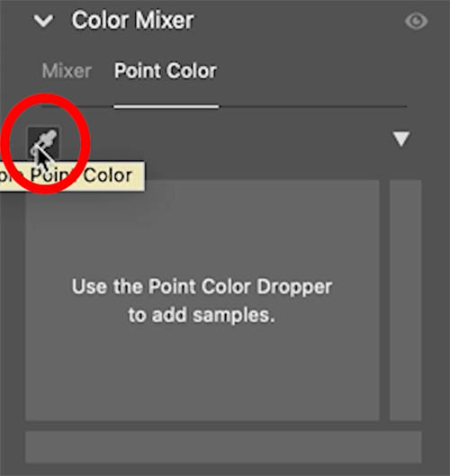Click the word 'Color' in the tooltip

click(108, 175)
